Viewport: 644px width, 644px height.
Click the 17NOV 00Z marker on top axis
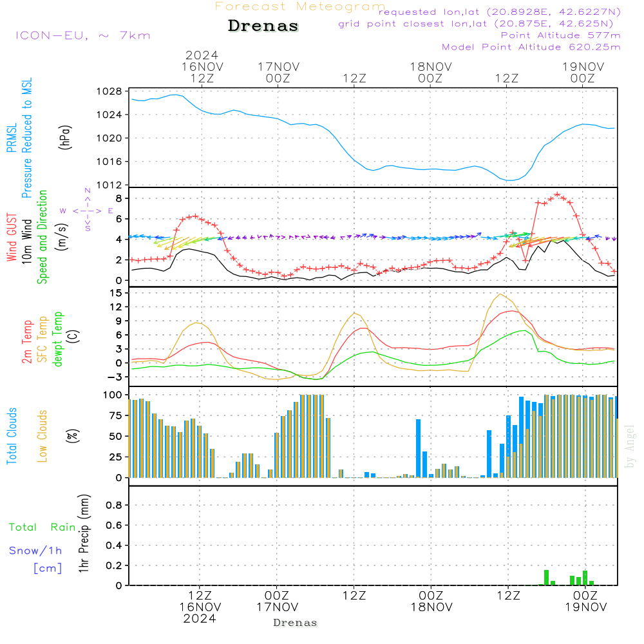(278, 71)
